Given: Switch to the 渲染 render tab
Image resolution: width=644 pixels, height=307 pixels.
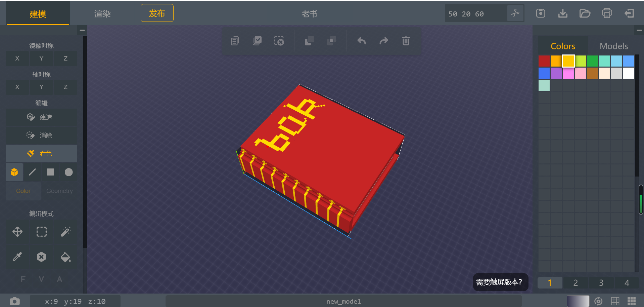Looking at the screenshot, I should click(102, 14).
